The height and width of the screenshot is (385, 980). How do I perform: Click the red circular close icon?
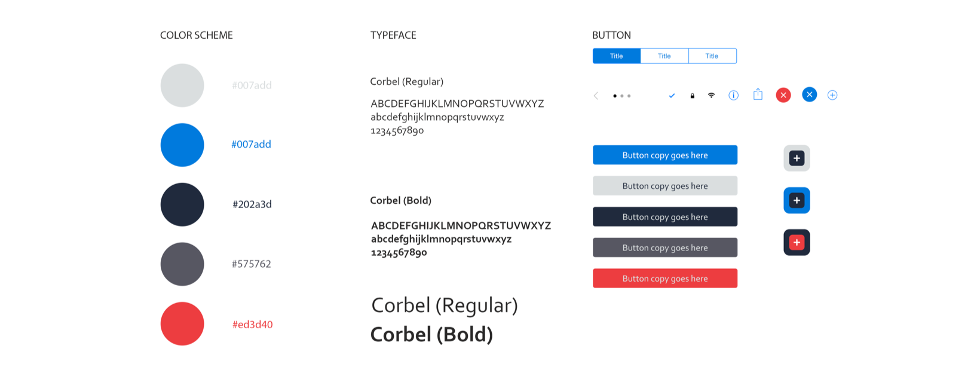783,95
